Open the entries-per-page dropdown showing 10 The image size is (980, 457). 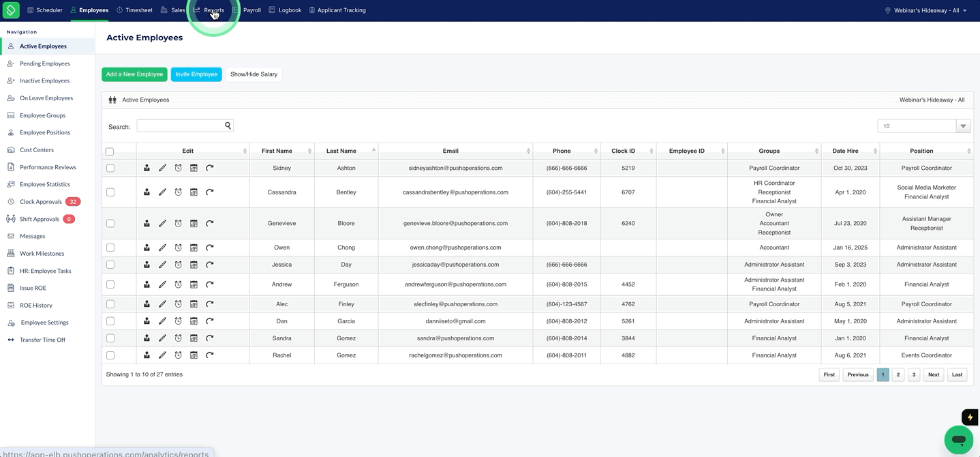coord(923,126)
